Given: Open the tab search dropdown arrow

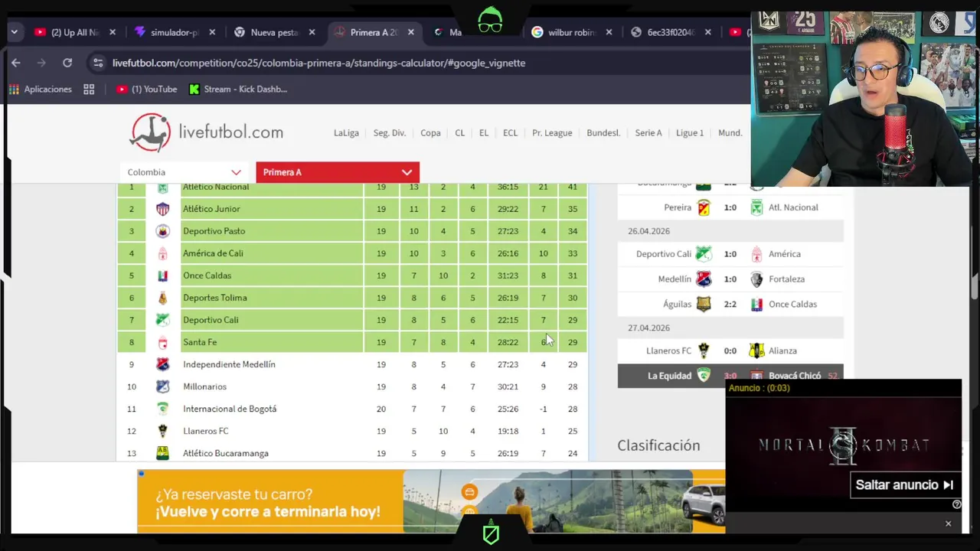Looking at the screenshot, I should pyautogui.click(x=14, y=32).
